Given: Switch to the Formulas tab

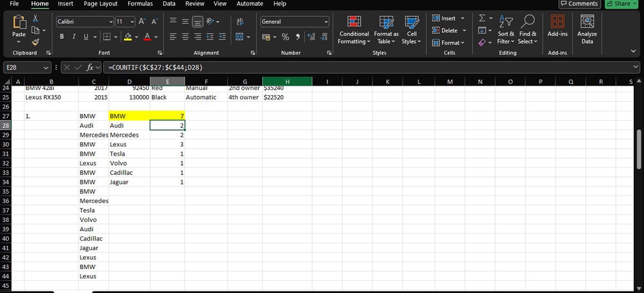Looking at the screenshot, I should pyautogui.click(x=140, y=4).
